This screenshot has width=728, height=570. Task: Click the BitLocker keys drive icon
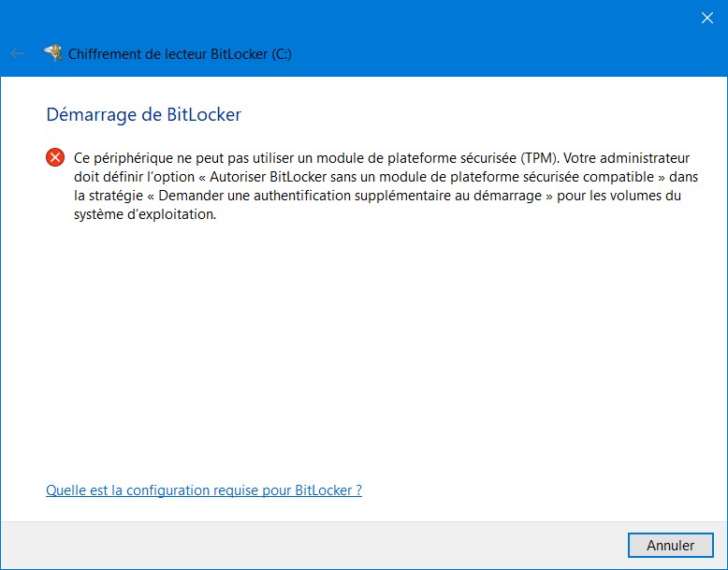53,53
